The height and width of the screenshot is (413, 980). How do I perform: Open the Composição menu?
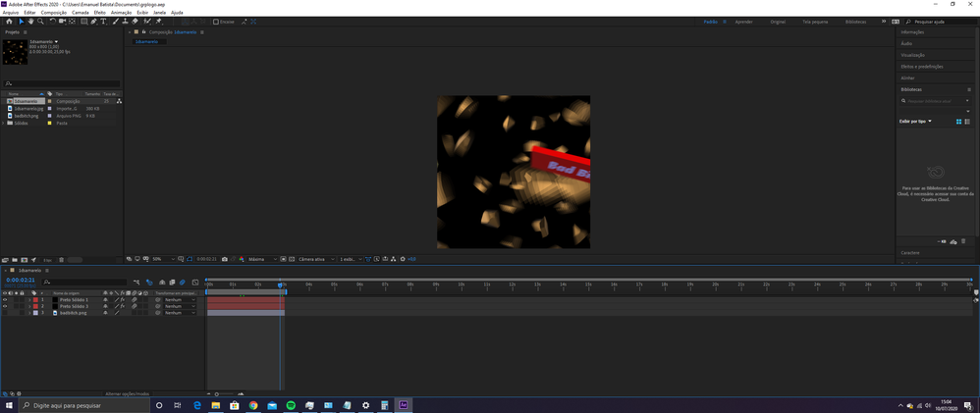pyautogui.click(x=54, y=13)
